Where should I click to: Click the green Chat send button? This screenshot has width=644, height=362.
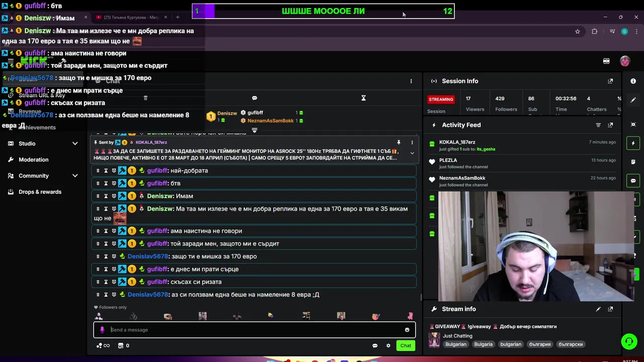coord(406,345)
